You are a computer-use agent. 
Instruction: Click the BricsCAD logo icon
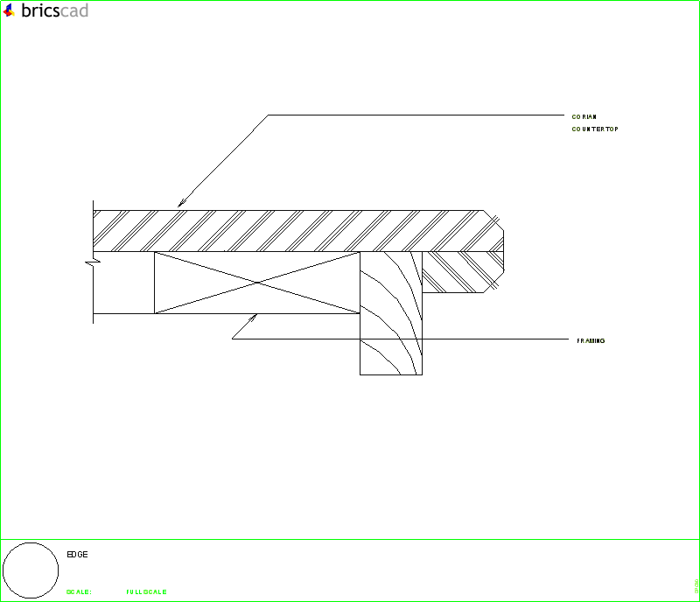tap(10, 12)
